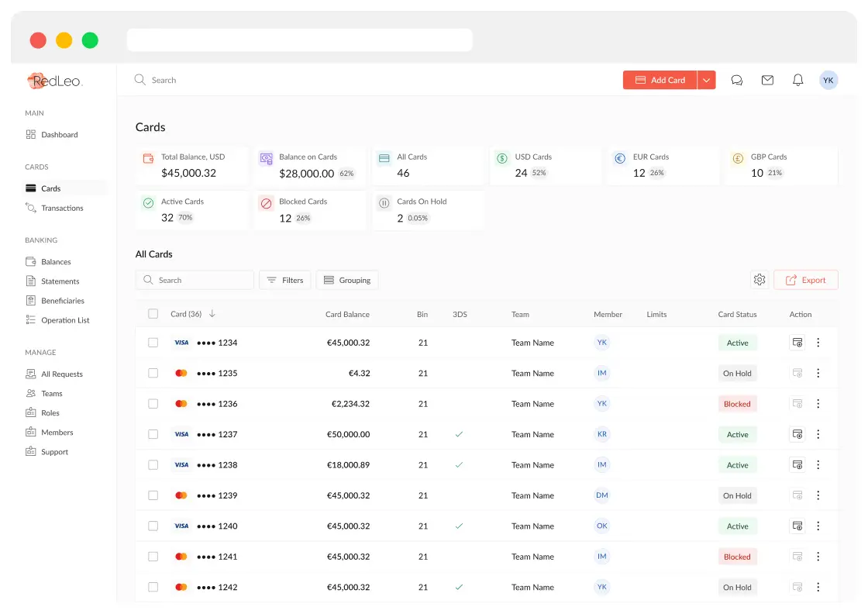This screenshot has width=868, height=614.
Task: Open the three-dot menu for card 1239
Action: coord(818,495)
